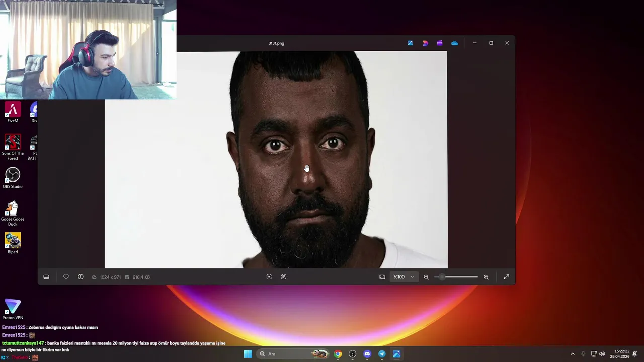Open OBS Studio from the taskbar

352,354
